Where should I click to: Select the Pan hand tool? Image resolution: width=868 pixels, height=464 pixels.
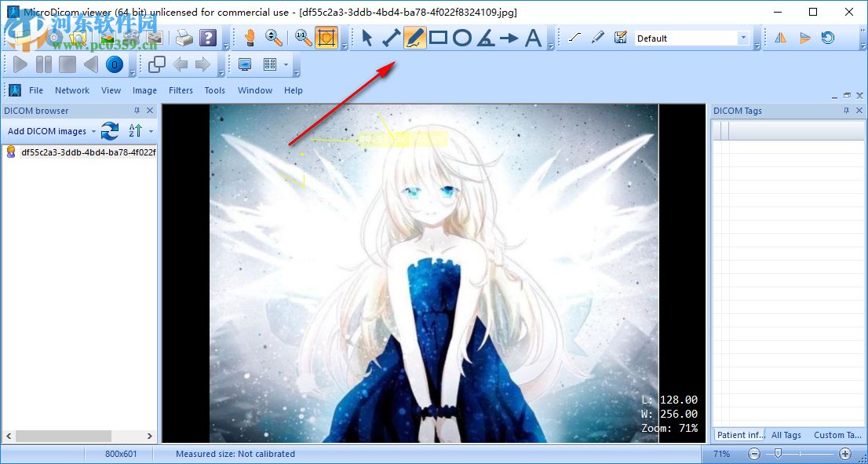point(250,38)
